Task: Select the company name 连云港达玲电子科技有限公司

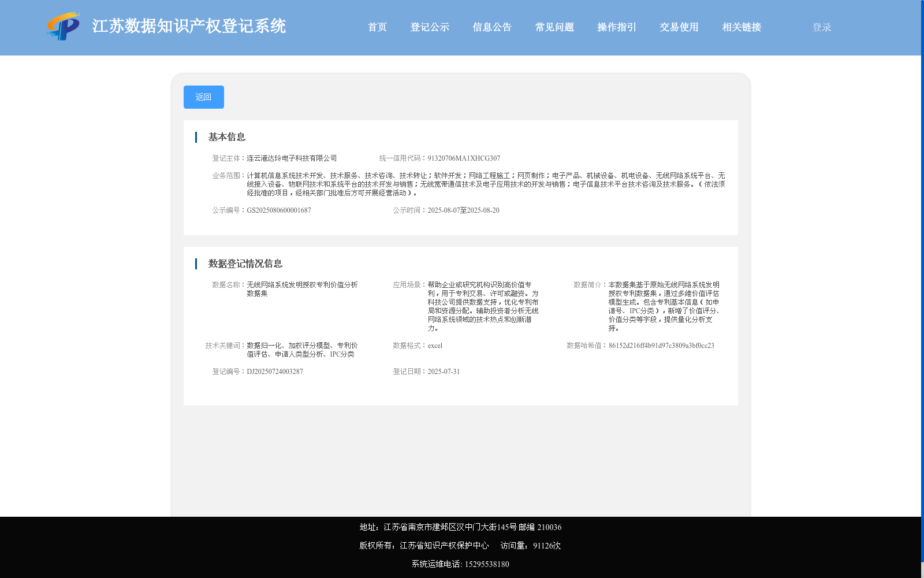Action: [292, 158]
